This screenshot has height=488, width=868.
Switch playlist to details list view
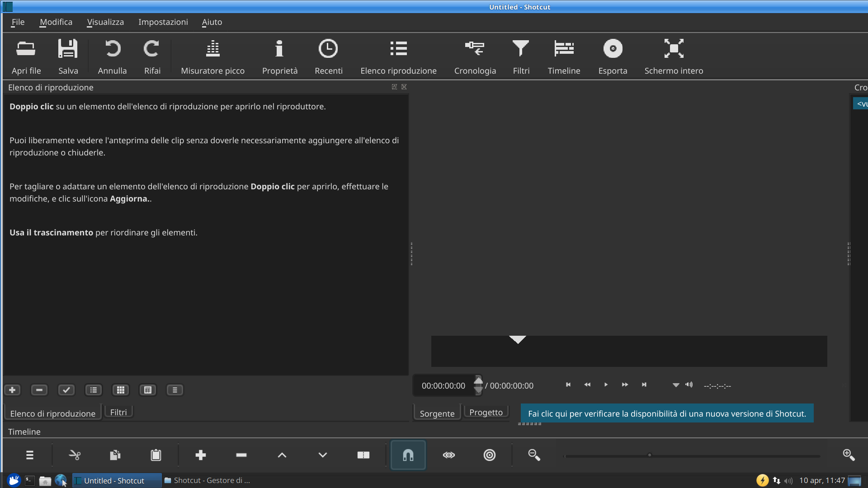(94, 389)
